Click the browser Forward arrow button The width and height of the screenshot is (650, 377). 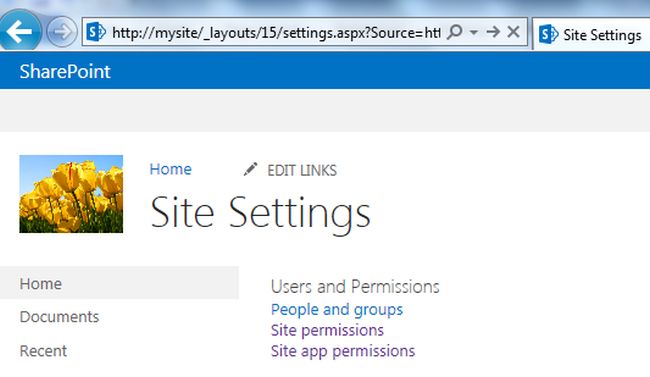tap(62, 32)
